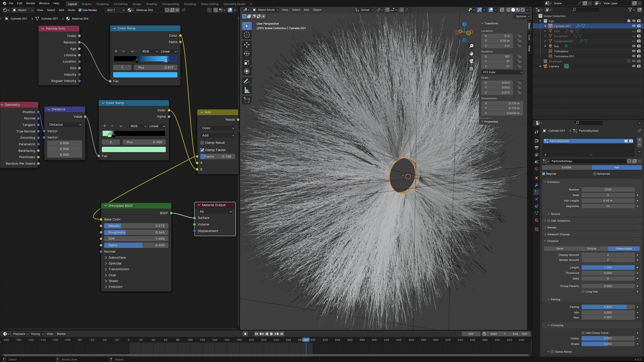This screenshot has width=644, height=362.
Task: Activate the Move tool
Action: tap(247, 45)
